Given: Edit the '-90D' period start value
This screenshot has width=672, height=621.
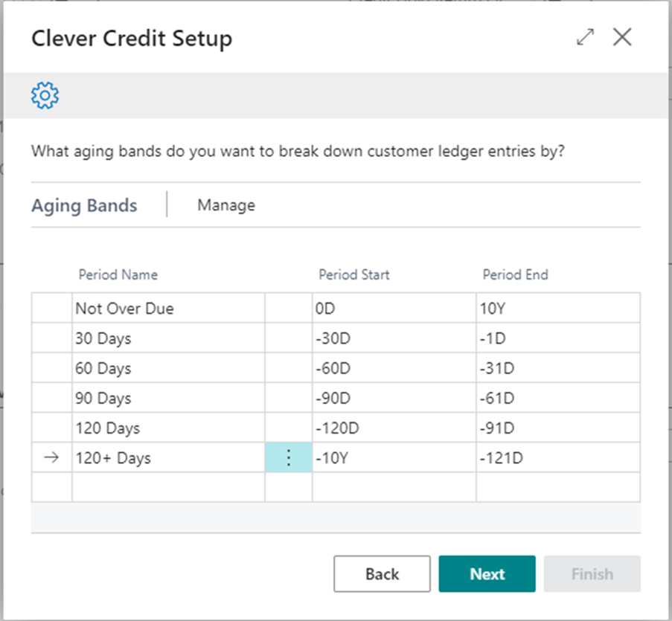Looking at the screenshot, I should 394,398.
